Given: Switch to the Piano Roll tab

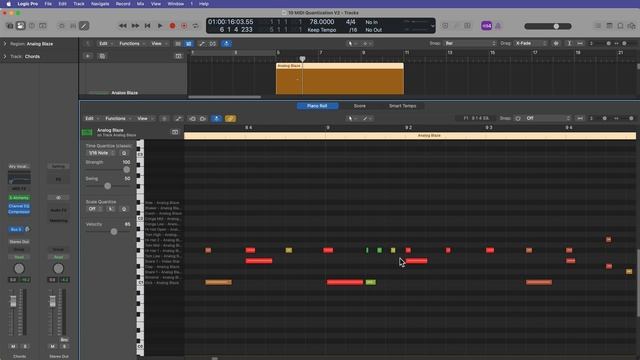Looking at the screenshot, I should pyautogui.click(x=317, y=106).
